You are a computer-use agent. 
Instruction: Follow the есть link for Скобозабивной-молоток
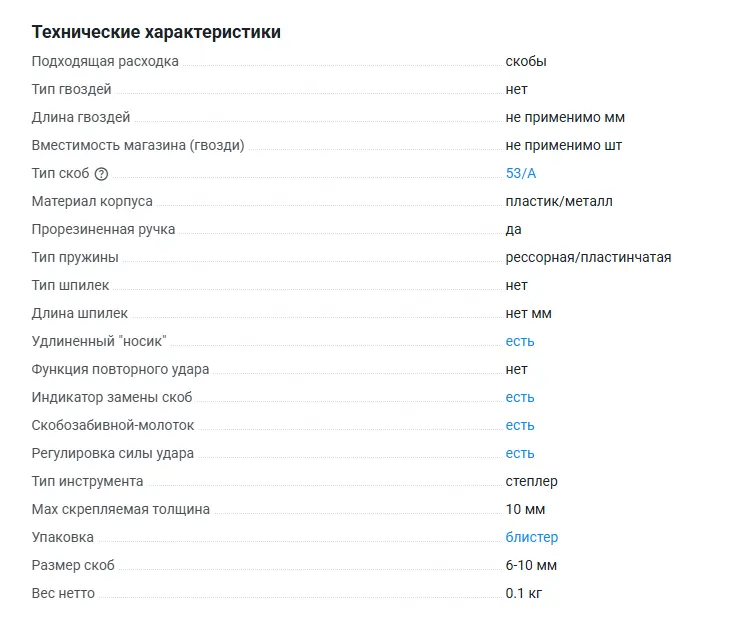520,425
